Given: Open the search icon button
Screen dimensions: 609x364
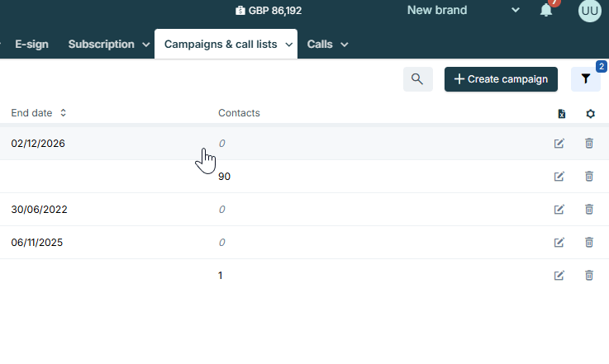Looking at the screenshot, I should coord(418,79).
